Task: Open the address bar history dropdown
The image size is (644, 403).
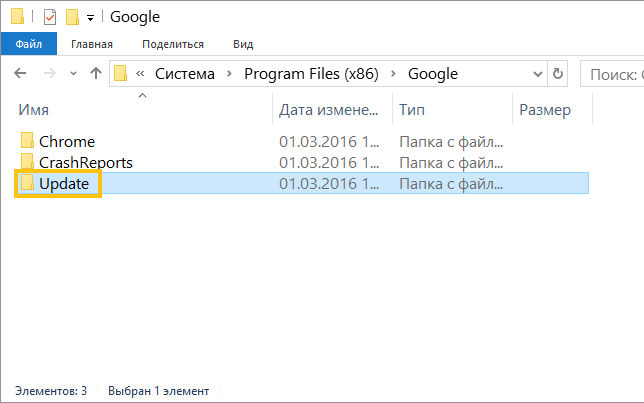Action: point(538,74)
